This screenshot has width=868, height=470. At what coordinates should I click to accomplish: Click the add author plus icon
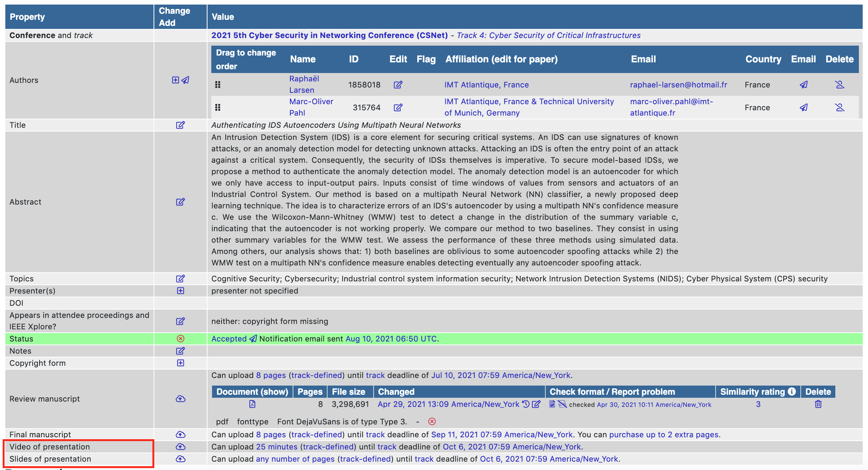175,80
